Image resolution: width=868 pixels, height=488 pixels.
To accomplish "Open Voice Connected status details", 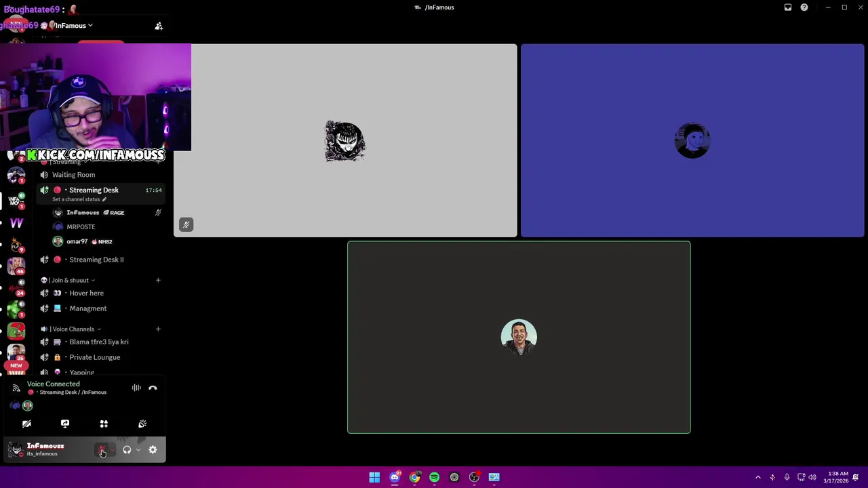I will [53, 384].
